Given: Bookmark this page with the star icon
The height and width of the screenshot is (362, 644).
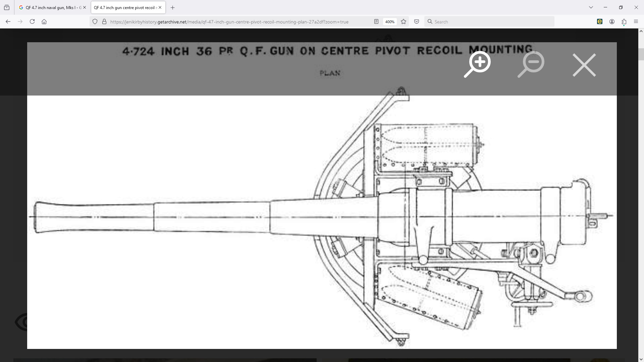Looking at the screenshot, I should point(404,22).
